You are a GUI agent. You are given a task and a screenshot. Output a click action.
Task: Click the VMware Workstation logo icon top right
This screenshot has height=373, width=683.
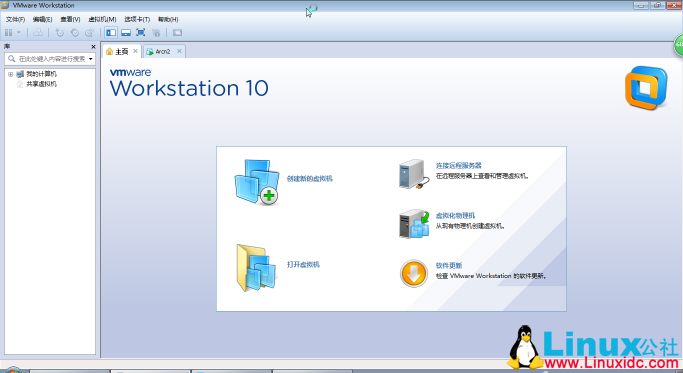pos(646,88)
